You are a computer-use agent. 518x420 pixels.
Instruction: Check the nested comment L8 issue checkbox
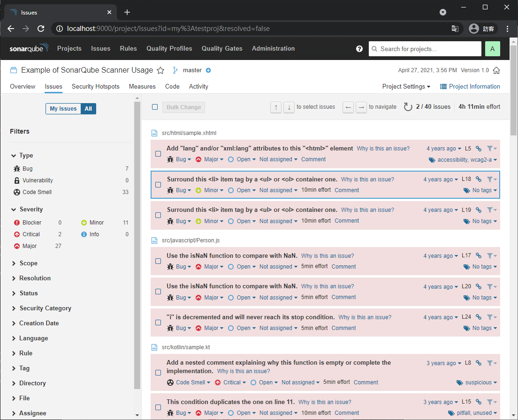[158, 373]
